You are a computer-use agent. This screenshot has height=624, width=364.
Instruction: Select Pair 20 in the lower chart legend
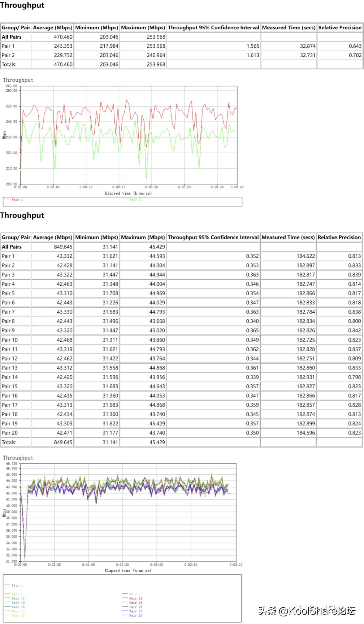(x=132, y=615)
